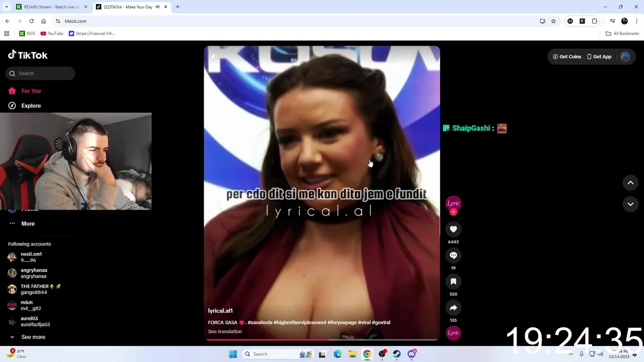The width and height of the screenshot is (644, 362).
Task: Open the Extensions puzzle icon
Action: 595,21
